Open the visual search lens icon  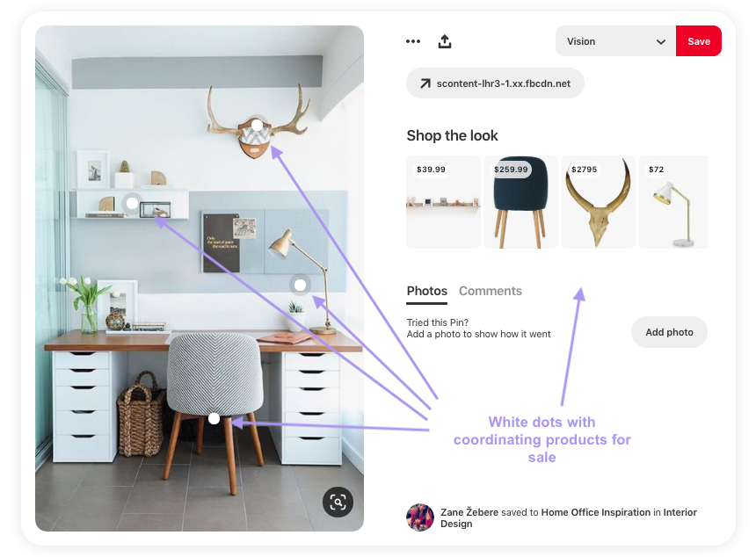(x=338, y=502)
